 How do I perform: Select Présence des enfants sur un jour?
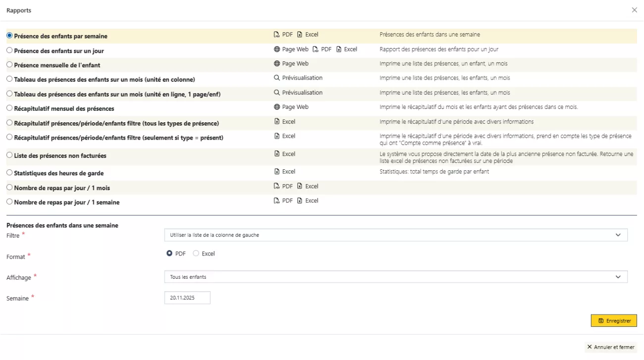tap(9, 50)
